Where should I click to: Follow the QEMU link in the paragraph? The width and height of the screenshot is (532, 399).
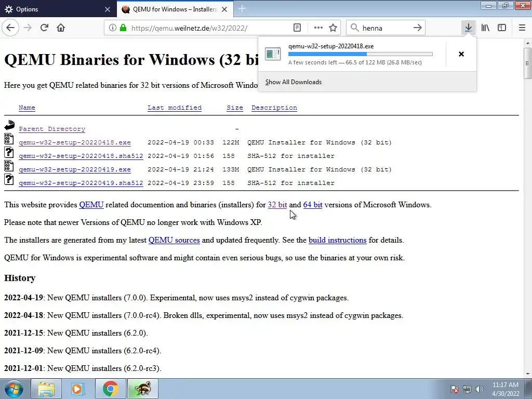[91, 205]
